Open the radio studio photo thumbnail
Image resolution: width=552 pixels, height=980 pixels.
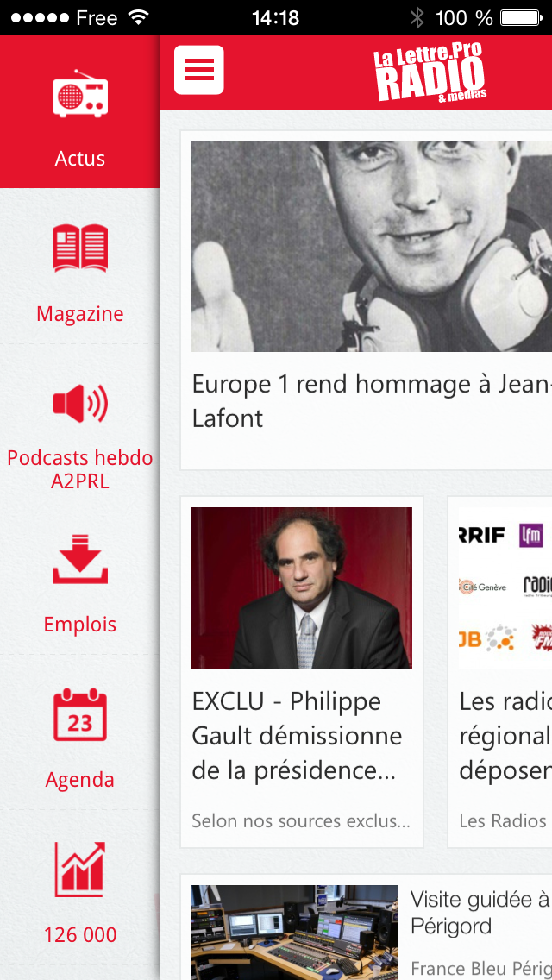pyautogui.click(x=295, y=932)
